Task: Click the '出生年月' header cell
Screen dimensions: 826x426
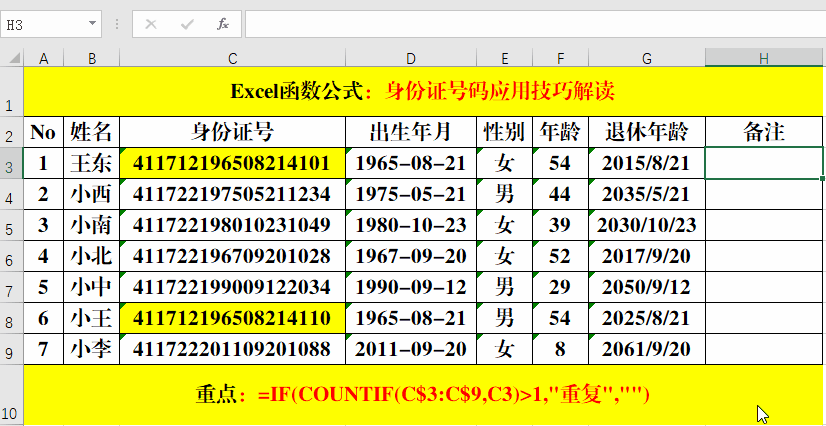Action: pyautogui.click(x=411, y=132)
